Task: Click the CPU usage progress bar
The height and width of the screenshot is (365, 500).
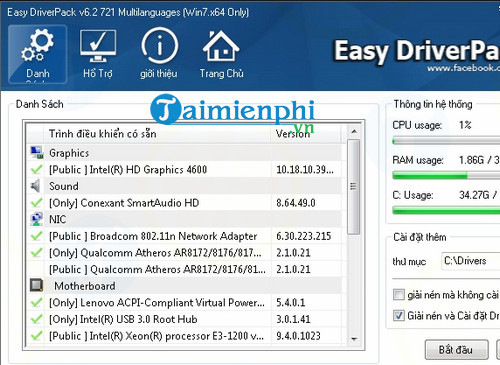Action: click(x=446, y=141)
